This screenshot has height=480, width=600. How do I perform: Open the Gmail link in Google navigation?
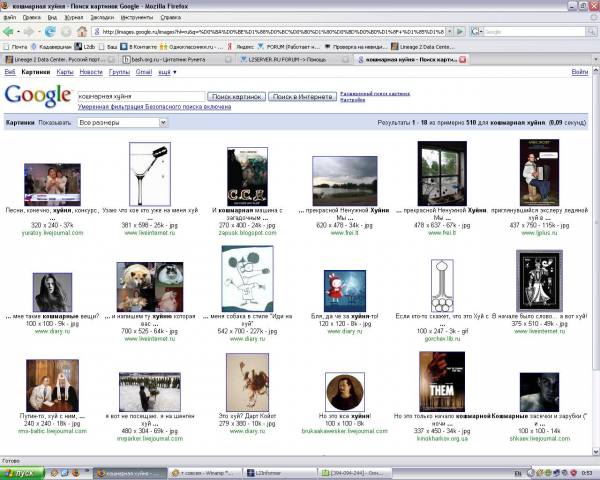pyautogui.click(x=144, y=72)
